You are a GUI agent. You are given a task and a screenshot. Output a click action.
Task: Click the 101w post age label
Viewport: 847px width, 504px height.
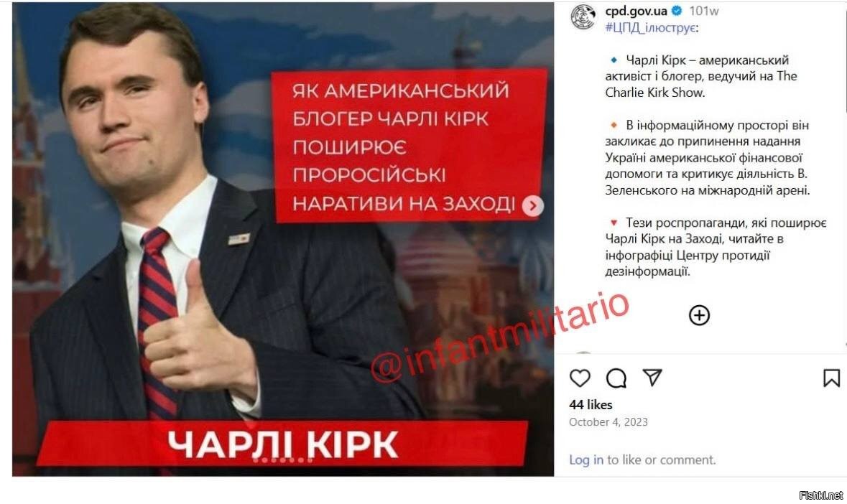pyautogui.click(x=703, y=10)
